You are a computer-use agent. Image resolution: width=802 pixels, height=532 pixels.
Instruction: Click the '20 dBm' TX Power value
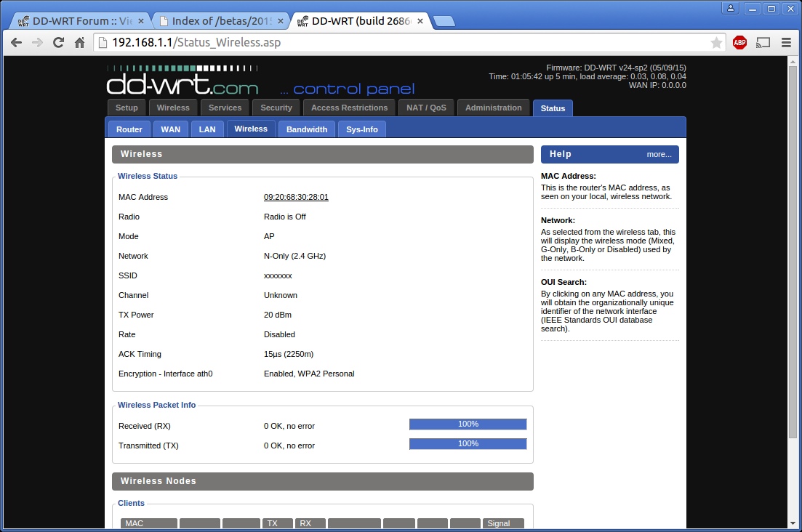tap(278, 315)
